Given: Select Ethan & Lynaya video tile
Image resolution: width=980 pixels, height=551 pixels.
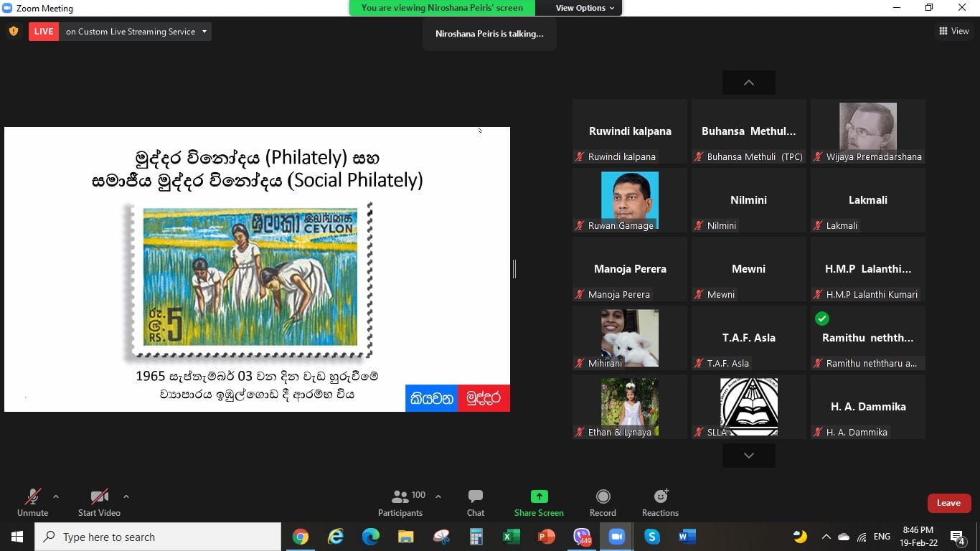Looking at the screenshot, I should (630, 408).
